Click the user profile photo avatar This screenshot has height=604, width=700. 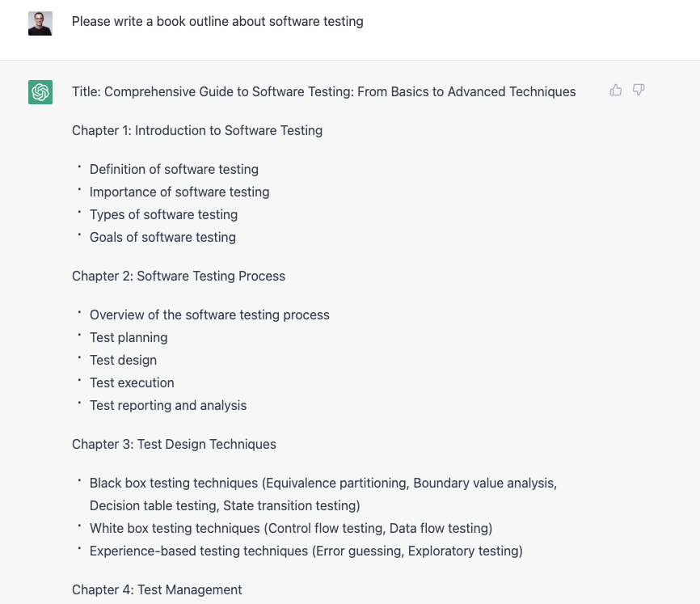[40, 23]
